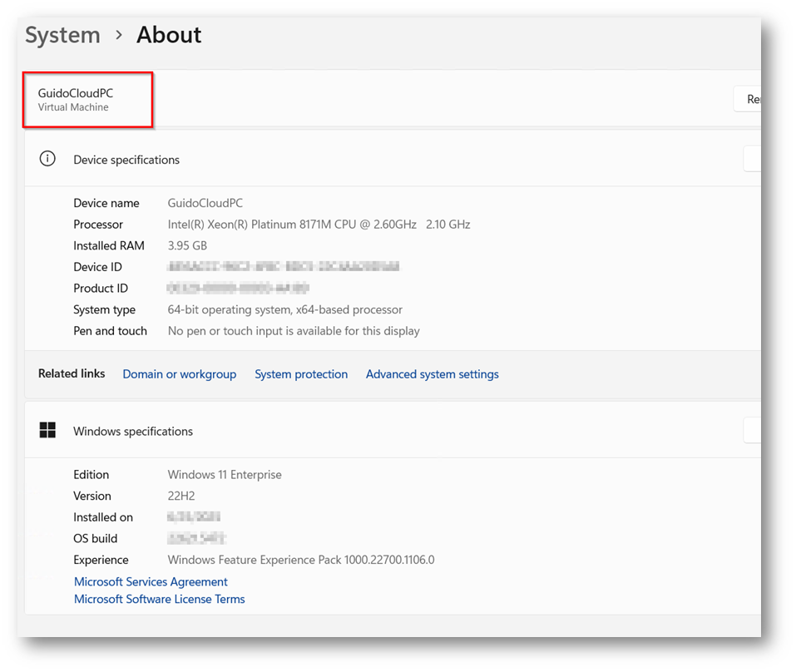The height and width of the screenshot is (672, 796).
Task: Click the OS build label
Action: (95, 538)
